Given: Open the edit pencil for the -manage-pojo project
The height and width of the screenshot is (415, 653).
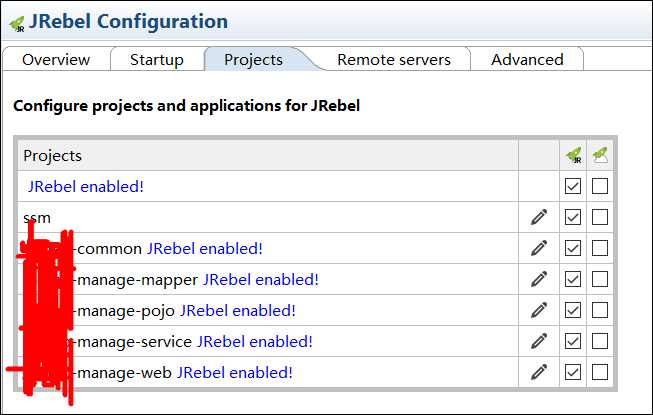Looking at the screenshot, I should pyautogui.click(x=539, y=310).
